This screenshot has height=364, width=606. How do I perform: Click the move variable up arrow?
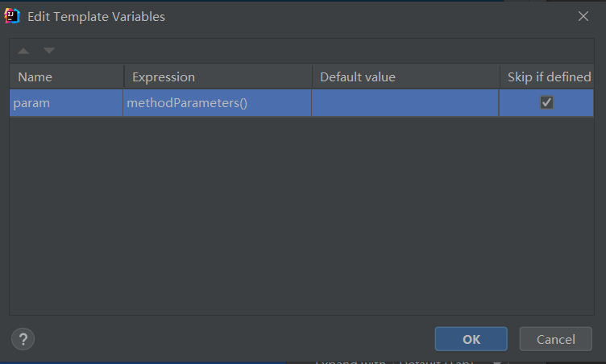(23, 51)
